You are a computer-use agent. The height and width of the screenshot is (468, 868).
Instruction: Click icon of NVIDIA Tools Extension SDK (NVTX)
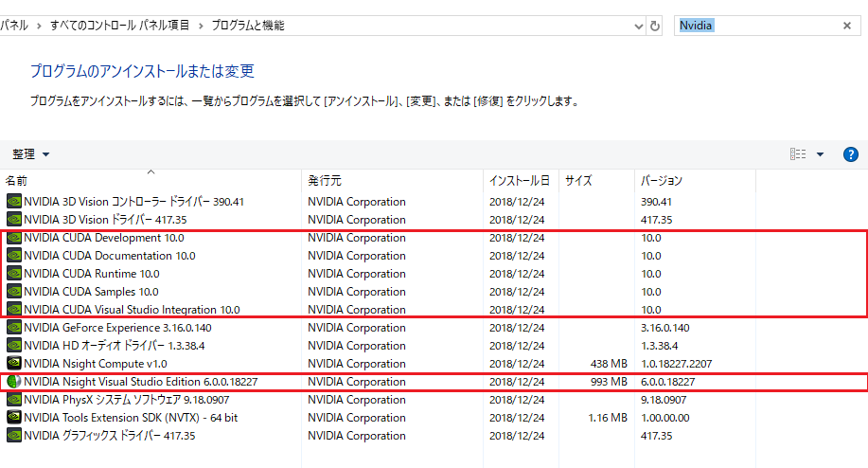click(14, 417)
